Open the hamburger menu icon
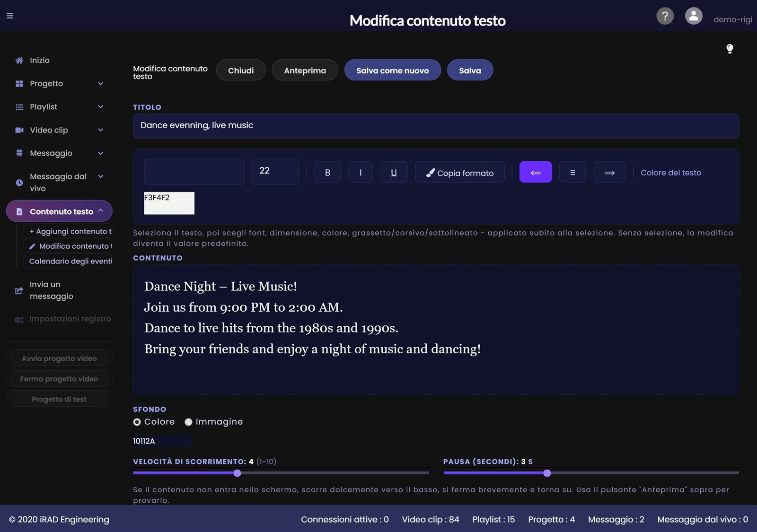 coord(10,16)
